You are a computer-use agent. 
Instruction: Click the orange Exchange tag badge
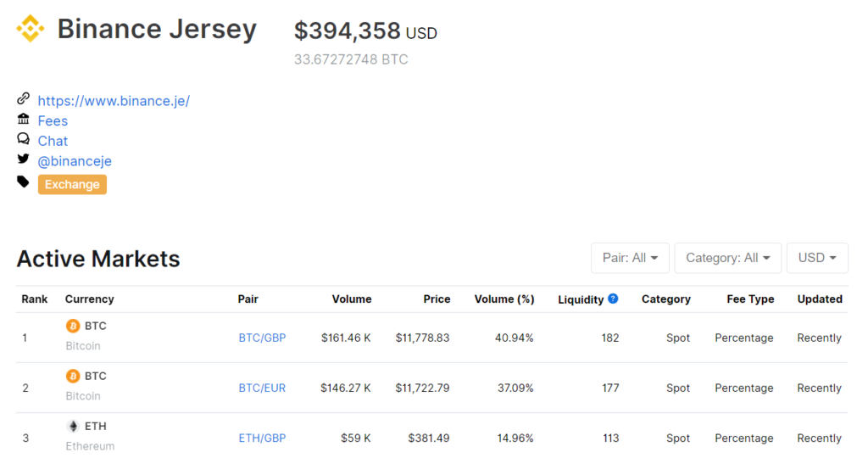pos(72,184)
